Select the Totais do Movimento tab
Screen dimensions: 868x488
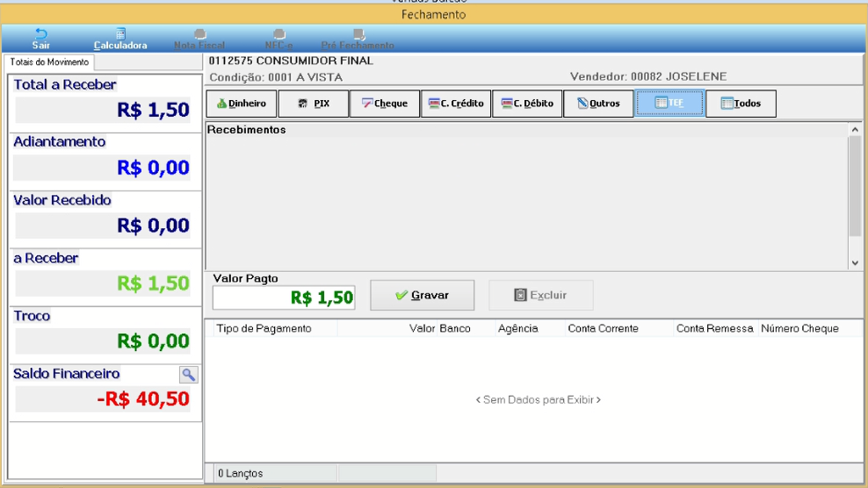point(49,62)
